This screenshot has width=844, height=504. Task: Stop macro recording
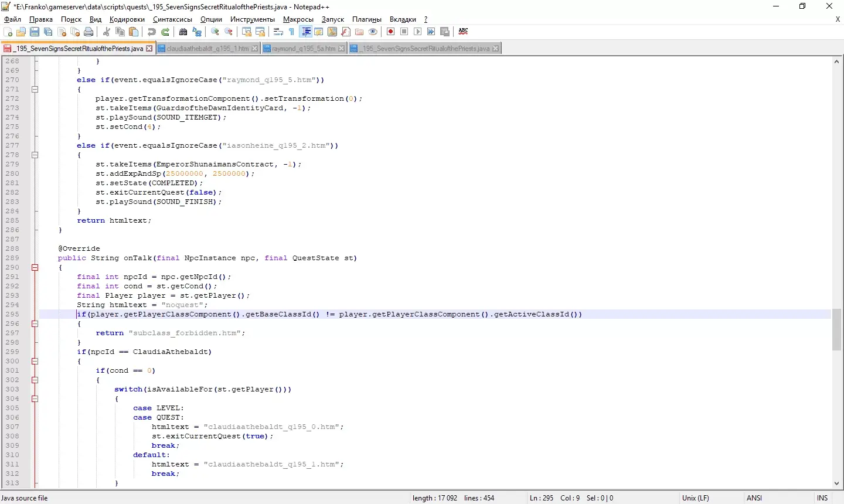click(x=404, y=32)
